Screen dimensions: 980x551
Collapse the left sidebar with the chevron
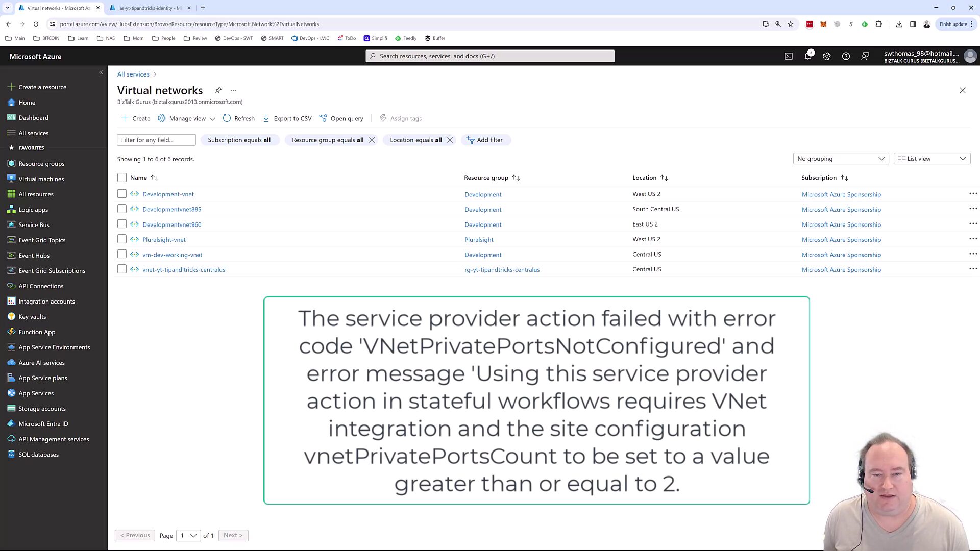pyautogui.click(x=101, y=72)
